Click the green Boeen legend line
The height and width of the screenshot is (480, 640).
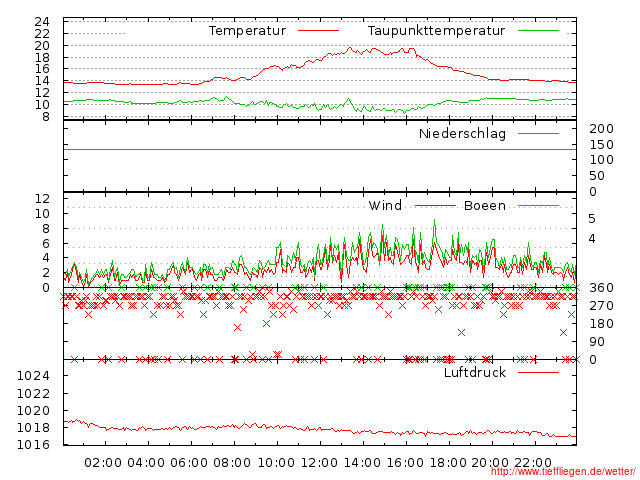click(538, 206)
